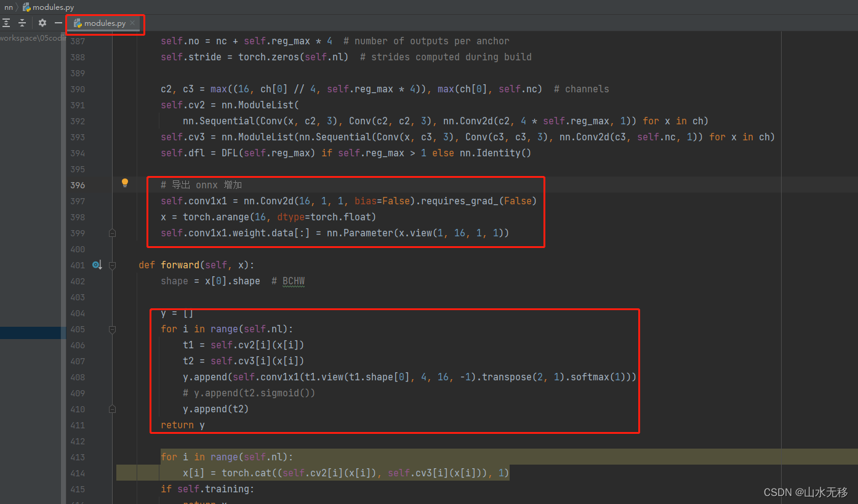
Task: Click 't2 = self.cv3[i](x[i])' line
Action: (243, 361)
